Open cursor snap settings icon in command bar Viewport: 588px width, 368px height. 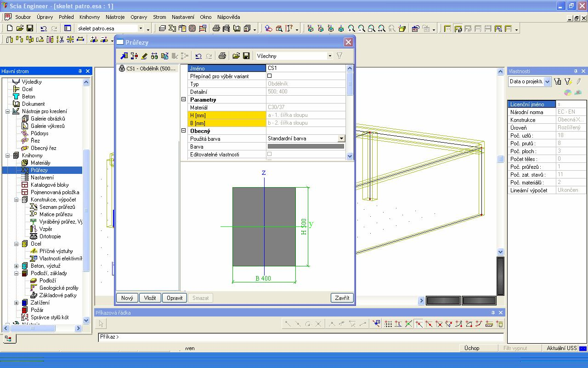click(376, 324)
